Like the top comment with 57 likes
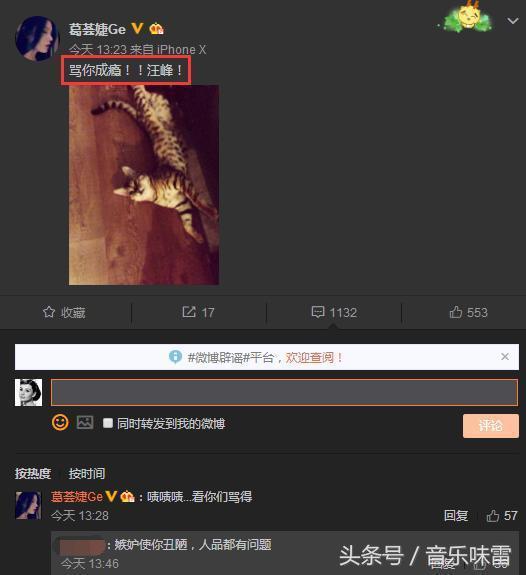Screen dimensions: 526x575 (x=493, y=516)
